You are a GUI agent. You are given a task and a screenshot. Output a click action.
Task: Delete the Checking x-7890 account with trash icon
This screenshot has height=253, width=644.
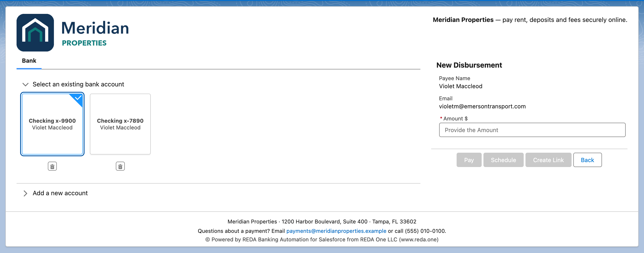click(120, 166)
